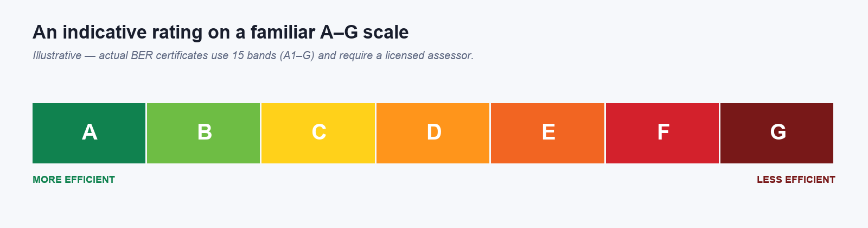868x228 pixels.
Task: Select the dark maroon G rating band
Action: point(777,133)
